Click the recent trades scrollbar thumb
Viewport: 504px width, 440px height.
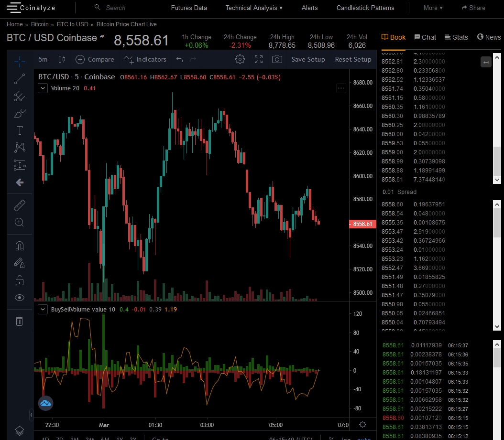[x=497, y=358]
